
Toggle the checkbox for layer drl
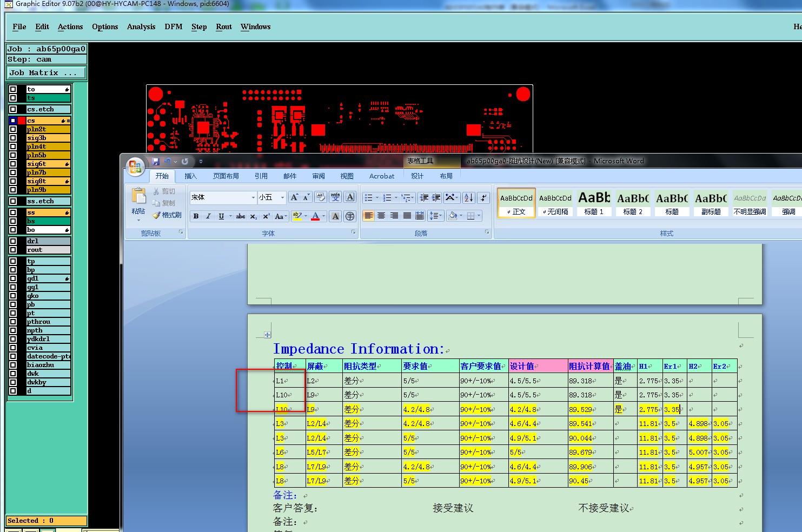[x=13, y=241]
